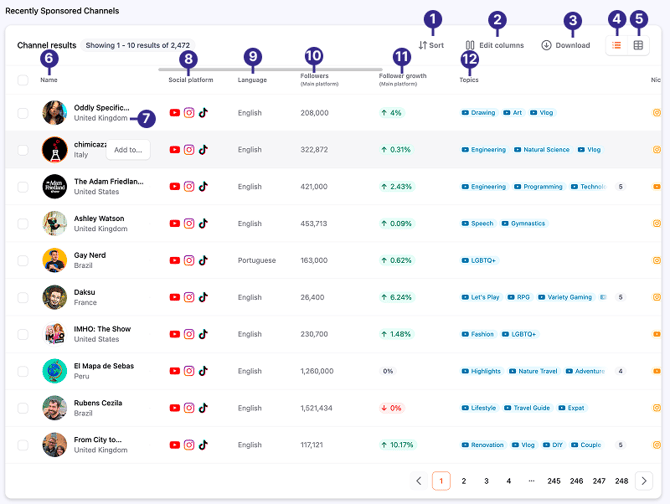Screen dimensions: 670x504
Task: Switch to table grid view icon
Action: pos(639,45)
